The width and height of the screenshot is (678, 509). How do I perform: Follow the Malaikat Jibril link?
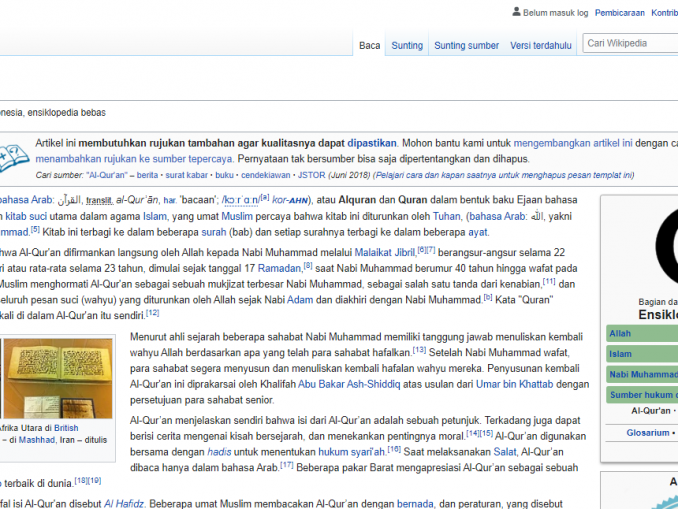[x=384, y=253]
